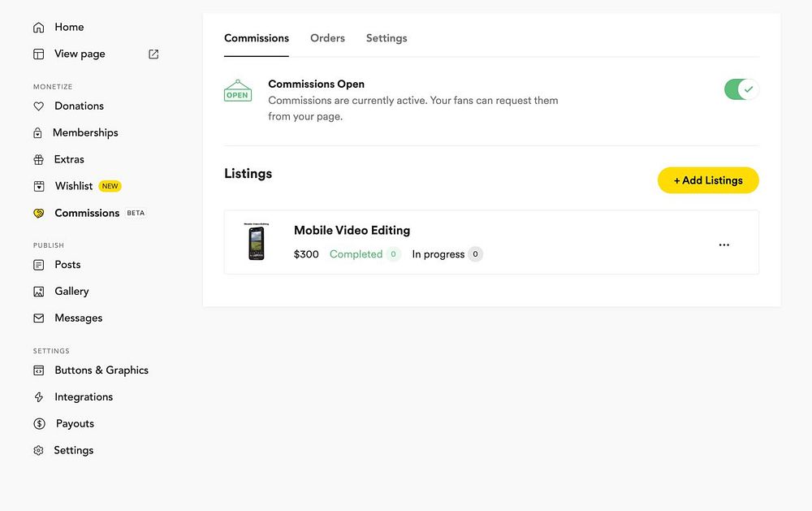Click the Messages envelope icon

click(x=39, y=318)
